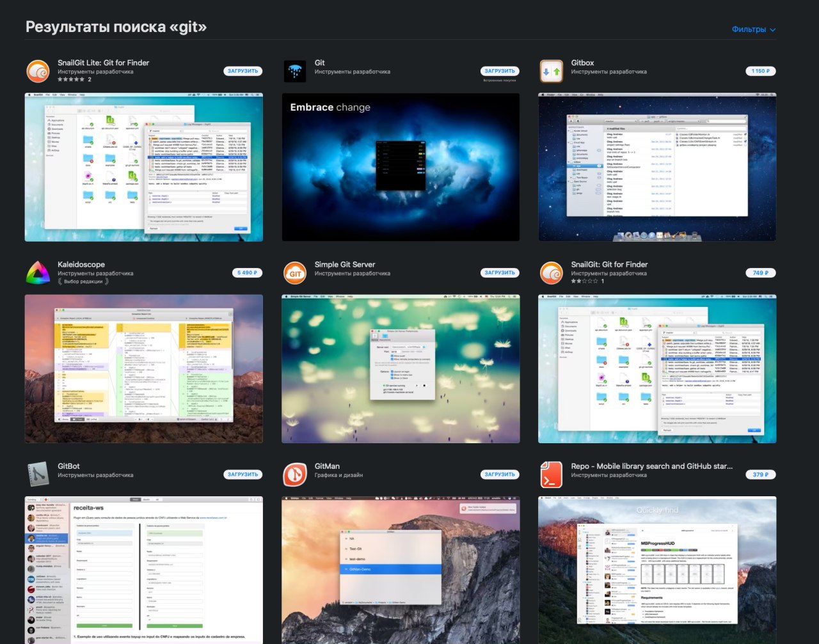Click the Результаты поиска «git» heading
The image size is (819, 644).
[116, 27]
